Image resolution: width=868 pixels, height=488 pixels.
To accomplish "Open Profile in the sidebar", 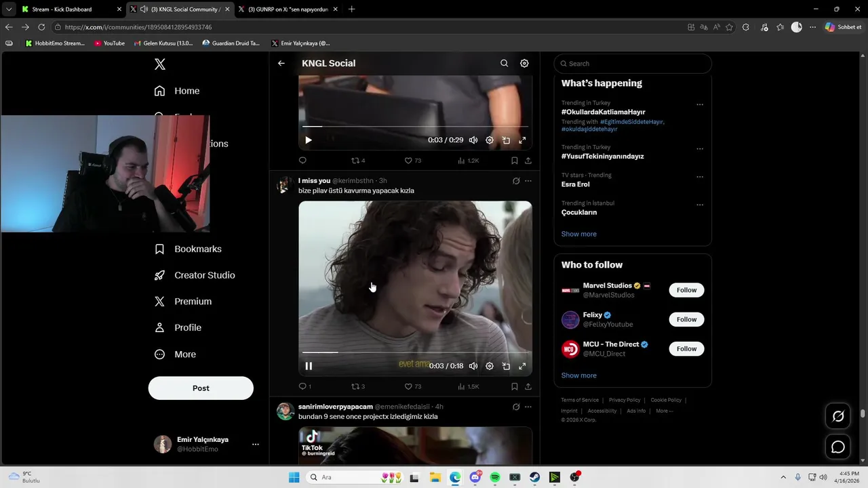I will coord(178,328).
